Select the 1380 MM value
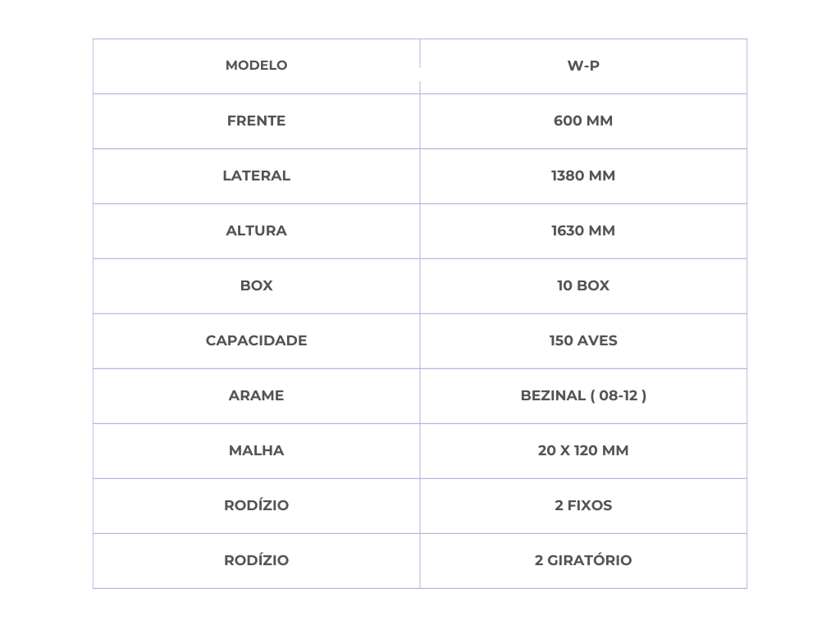The image size is (840, 630). 583,176
